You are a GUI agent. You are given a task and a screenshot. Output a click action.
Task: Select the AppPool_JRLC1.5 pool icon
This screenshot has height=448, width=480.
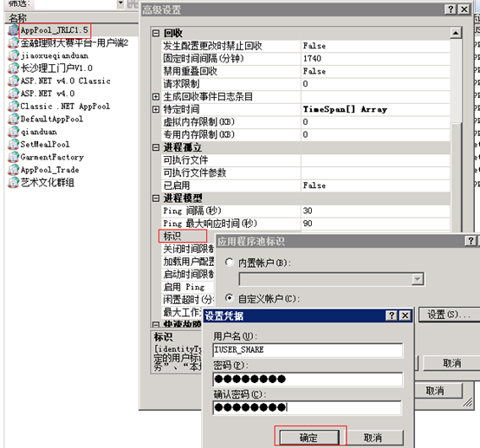[x=13, y=30]
